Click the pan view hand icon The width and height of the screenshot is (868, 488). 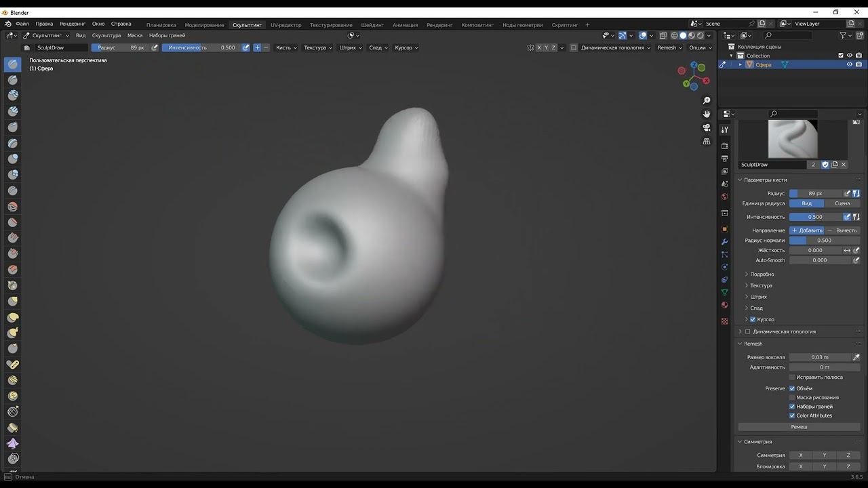(x=707, y=114)
